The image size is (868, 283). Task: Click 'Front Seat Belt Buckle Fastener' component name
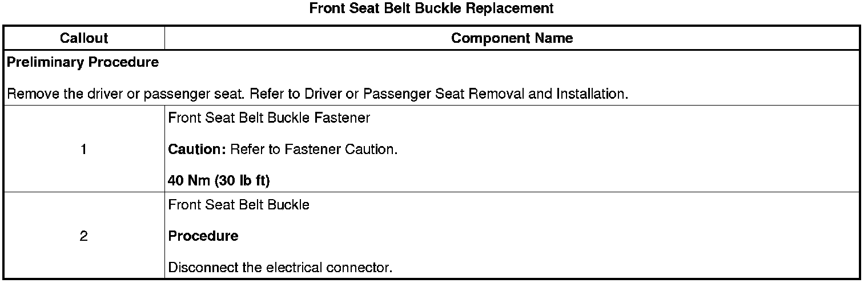pyautogui.click(x=269, y=118)
